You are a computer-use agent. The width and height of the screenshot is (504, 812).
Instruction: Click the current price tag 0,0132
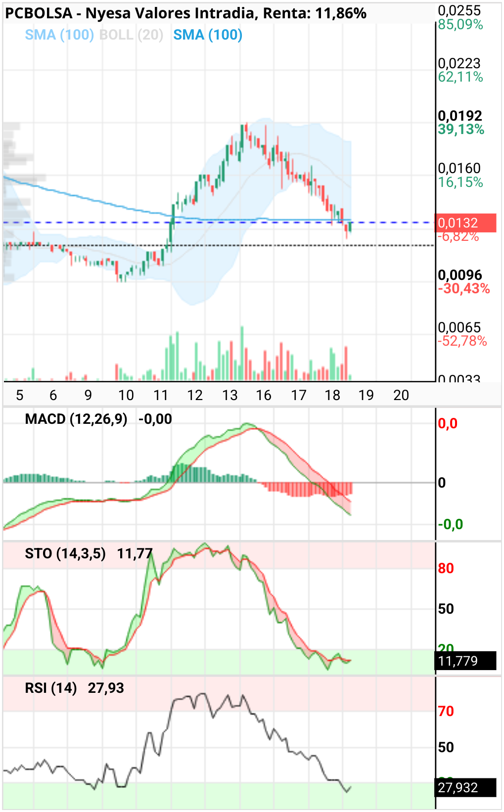465,223
